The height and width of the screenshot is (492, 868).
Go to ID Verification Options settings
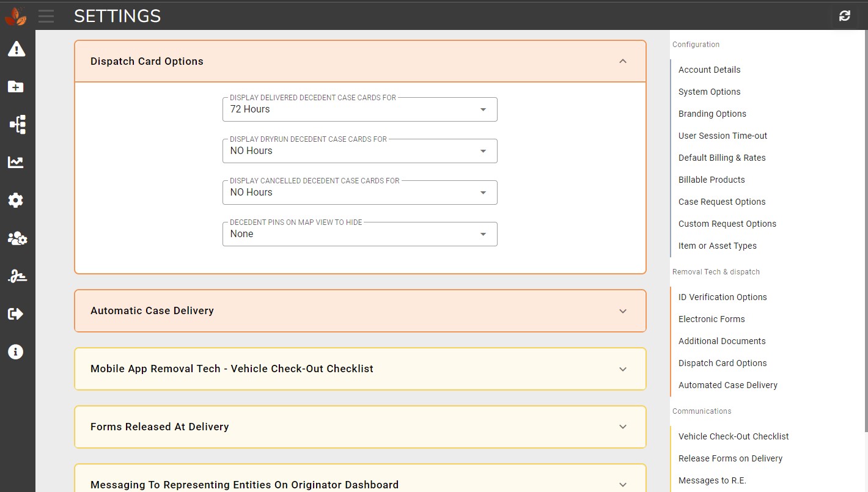(x=723, y=297)
